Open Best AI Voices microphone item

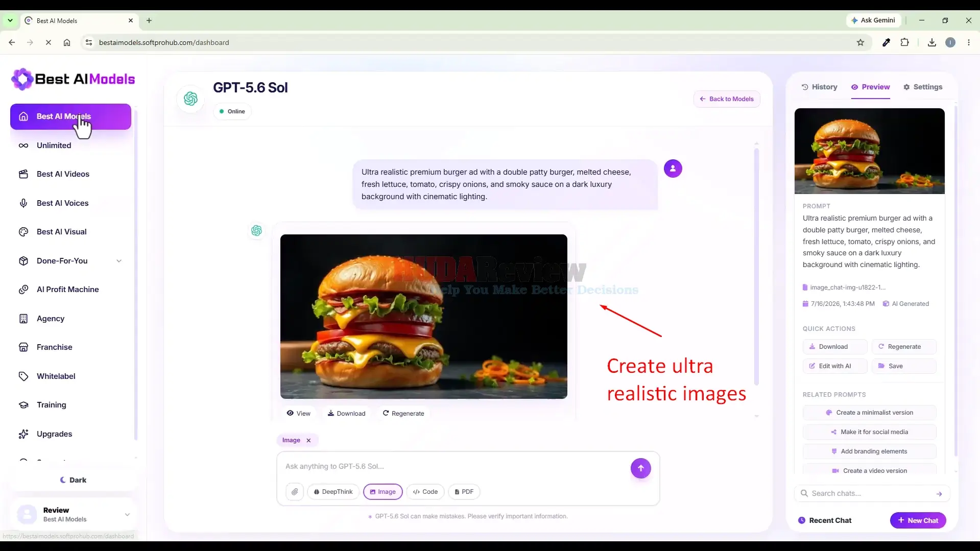[x=62, y=203]
